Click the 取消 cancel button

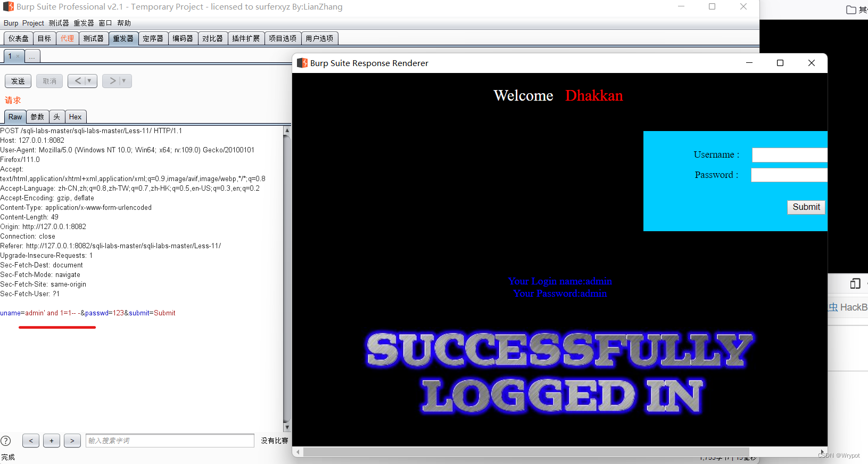49,81
